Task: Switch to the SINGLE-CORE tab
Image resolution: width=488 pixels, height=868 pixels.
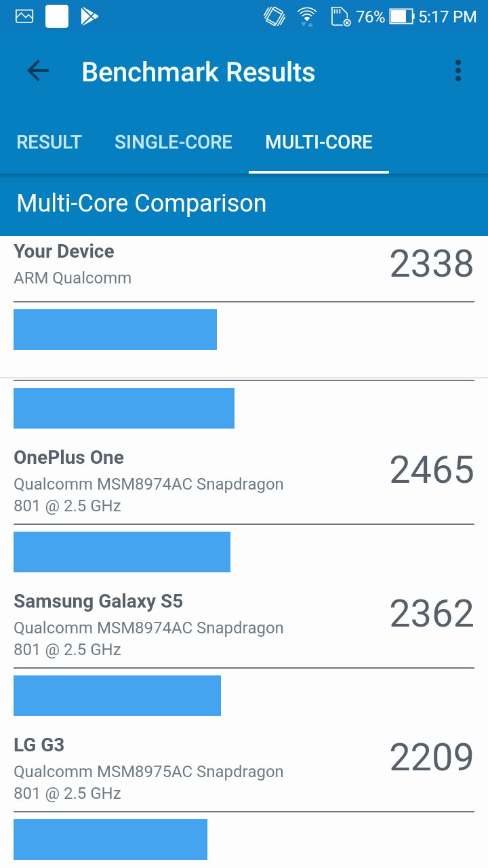Action: point(174,142)
